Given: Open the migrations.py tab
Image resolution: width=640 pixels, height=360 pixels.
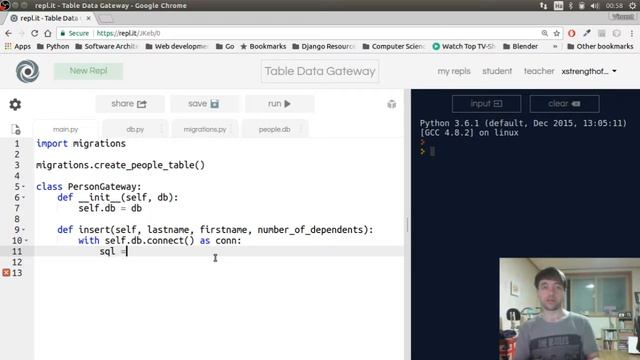Looking at the screenshot, I should tap(205, 129).
